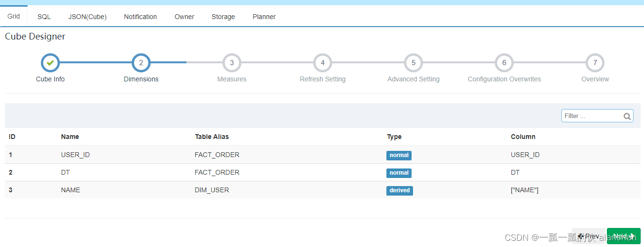Switch to the Storage tab
The image size is (644, 247).
coord(223,17)
